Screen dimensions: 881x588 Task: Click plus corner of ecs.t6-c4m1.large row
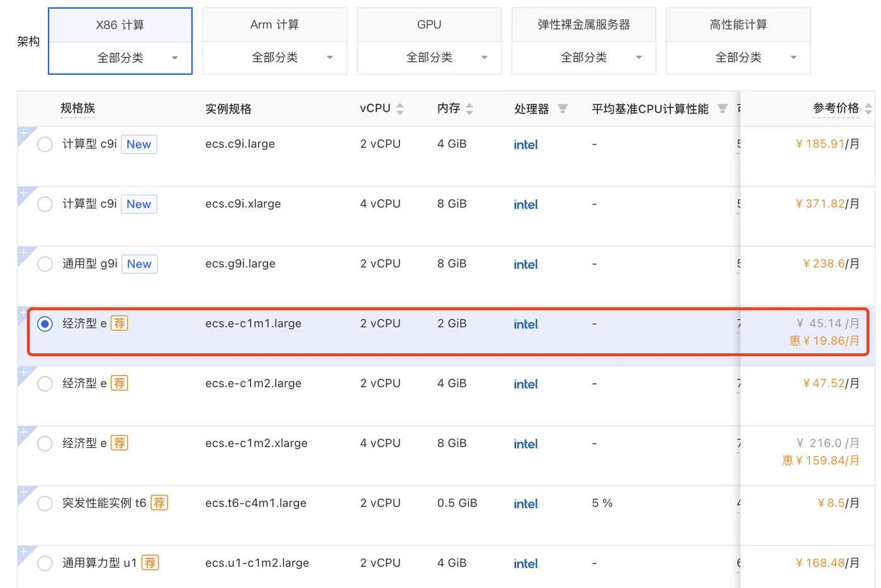point(23,492)
